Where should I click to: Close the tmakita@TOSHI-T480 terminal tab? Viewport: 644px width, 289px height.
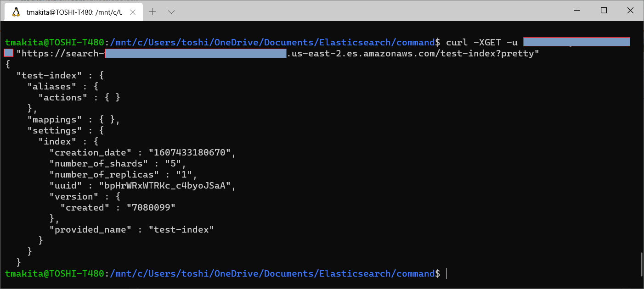(x=134, y=12)
